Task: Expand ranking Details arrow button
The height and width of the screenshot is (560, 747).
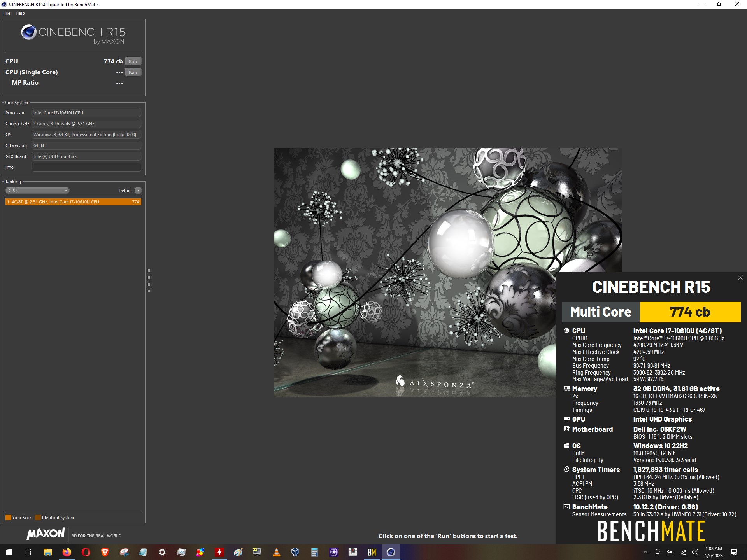Action: click(138, 191)
